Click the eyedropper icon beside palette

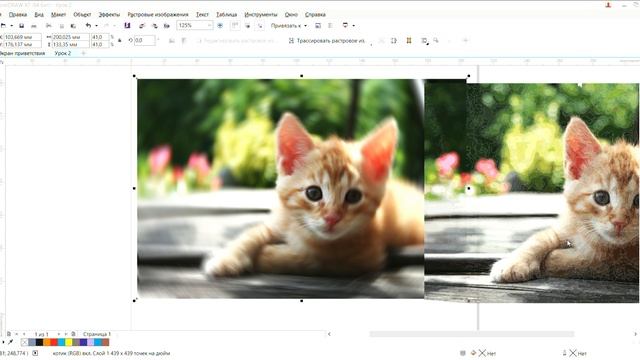[x=11, y=342]
